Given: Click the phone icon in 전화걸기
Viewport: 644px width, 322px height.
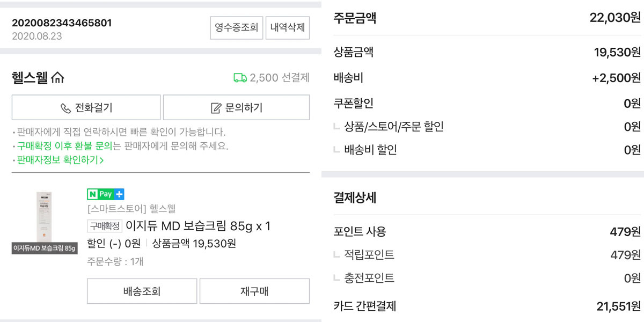Looking at the screenshot, I should (65, 108).
